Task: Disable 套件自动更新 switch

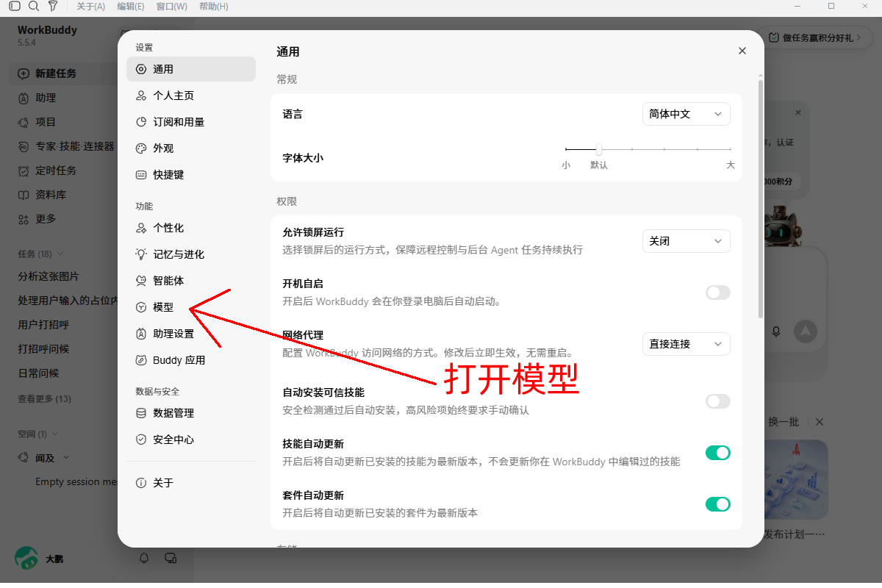Action: pos(718,504)
